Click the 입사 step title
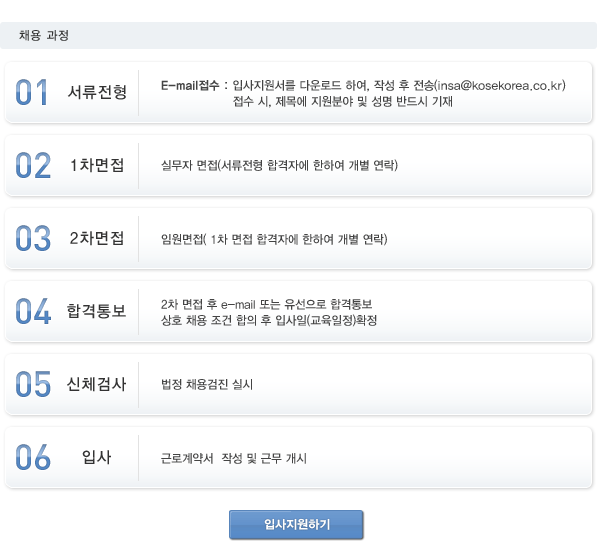The width and height of the screenshot is (597, 555). [x=96, y=457]
